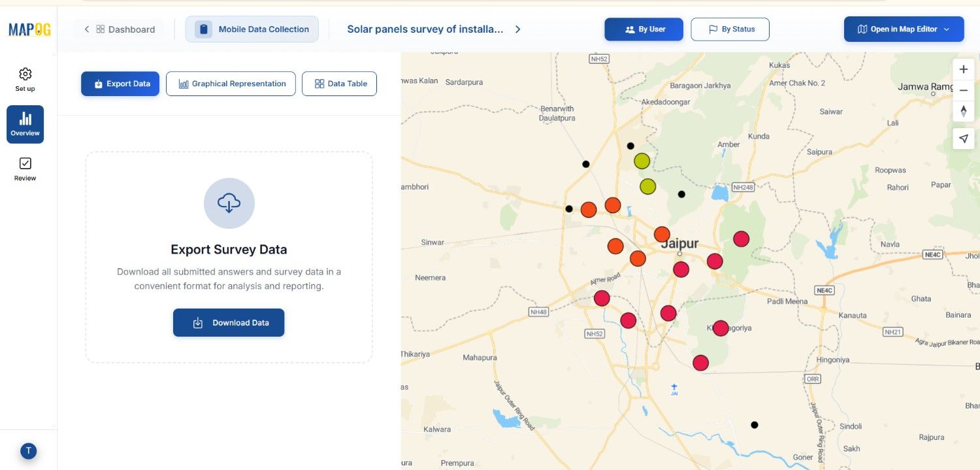
Task: Click a red survey marker near Jaipur
Action: [x=681, y=269]
